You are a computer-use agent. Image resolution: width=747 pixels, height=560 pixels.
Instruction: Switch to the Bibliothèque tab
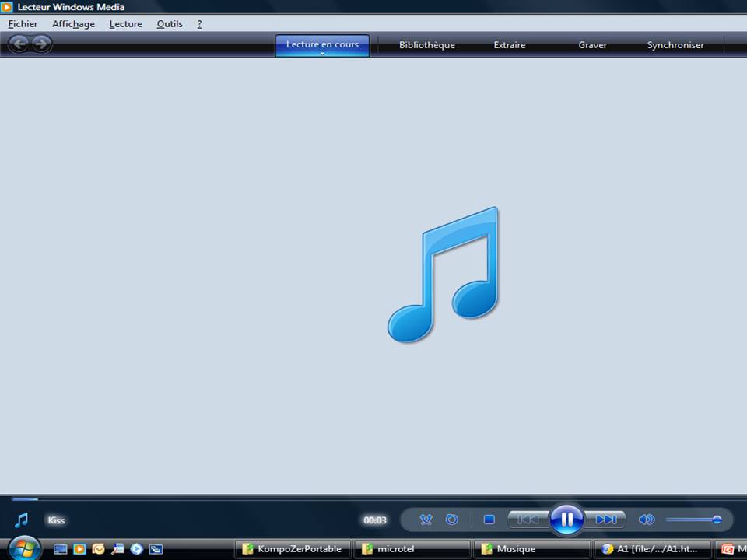point(427,45)
